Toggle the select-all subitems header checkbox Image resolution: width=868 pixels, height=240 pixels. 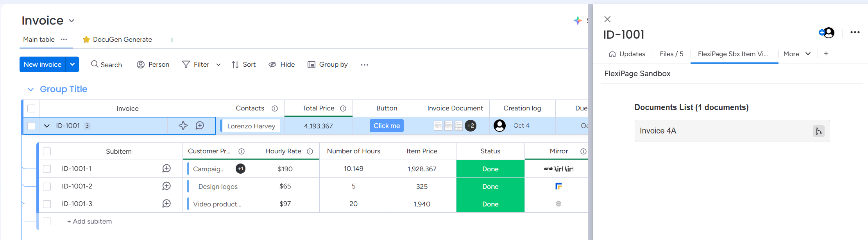pos(47,151)
